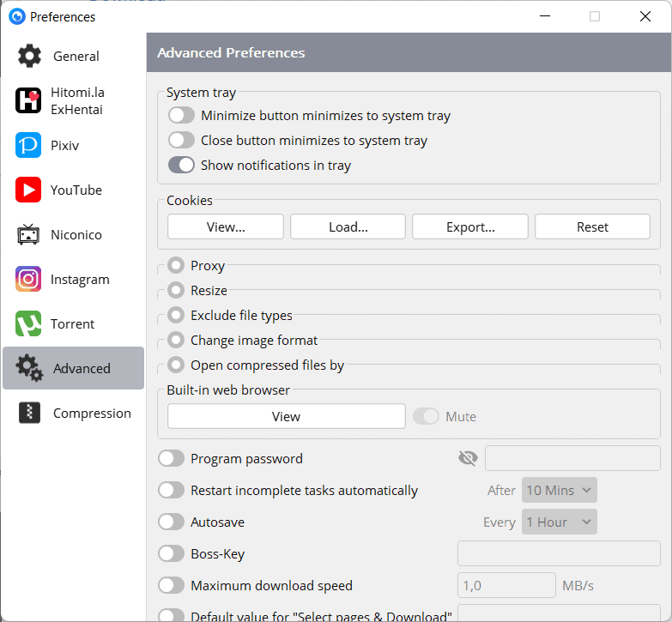Screen dimensions: 672x622
Task: Turn on the Autosave toggle
Action: 172,522
